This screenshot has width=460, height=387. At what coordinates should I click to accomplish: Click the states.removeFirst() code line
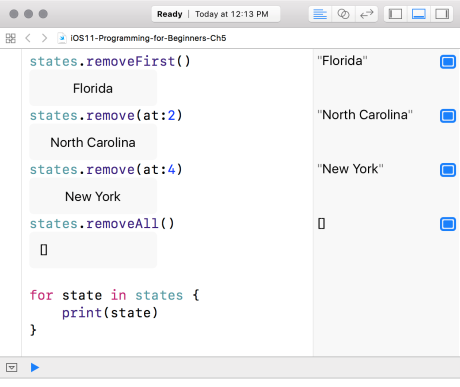point(110,61)
